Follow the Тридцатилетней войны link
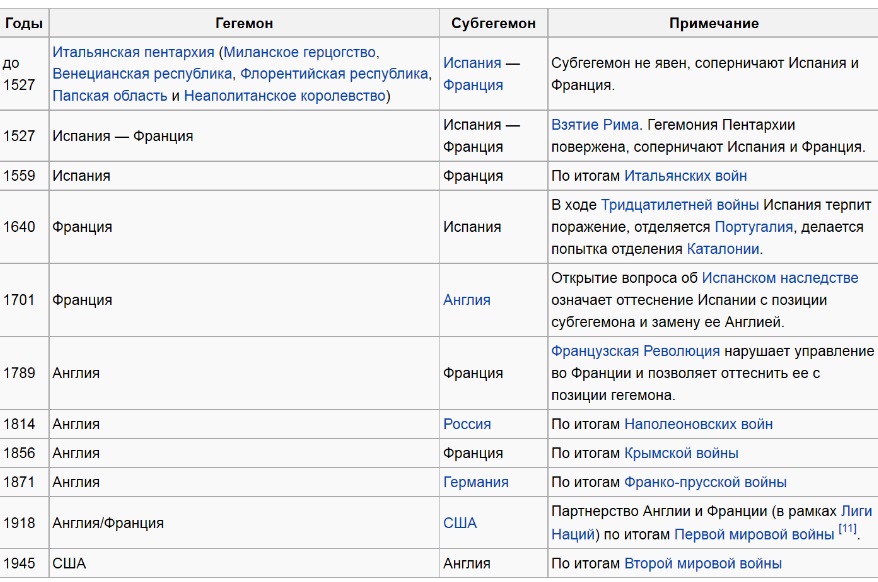This screenshot has width=878, height=582. 680,205
